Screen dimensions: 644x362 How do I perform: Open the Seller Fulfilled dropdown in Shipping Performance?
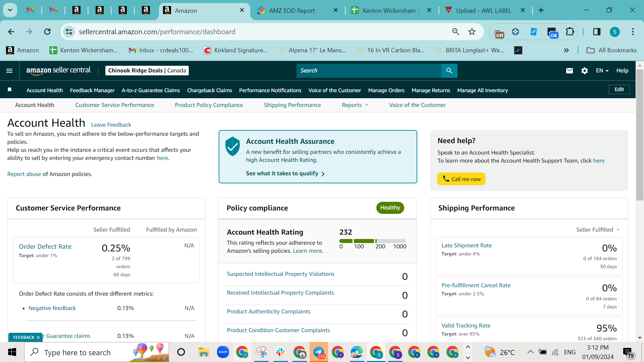tap(598, 230)
